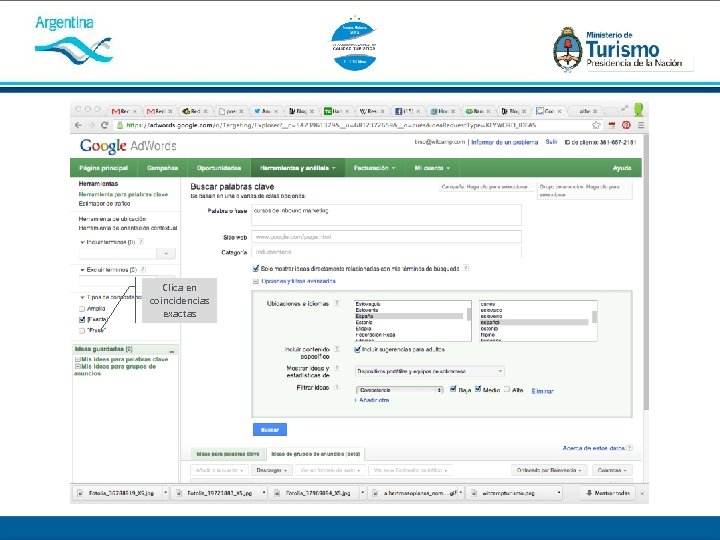This screenshot has height=540, width=720.
Task: Collapse the Tipos de concordancia section
Action: [x=82, y=298]
